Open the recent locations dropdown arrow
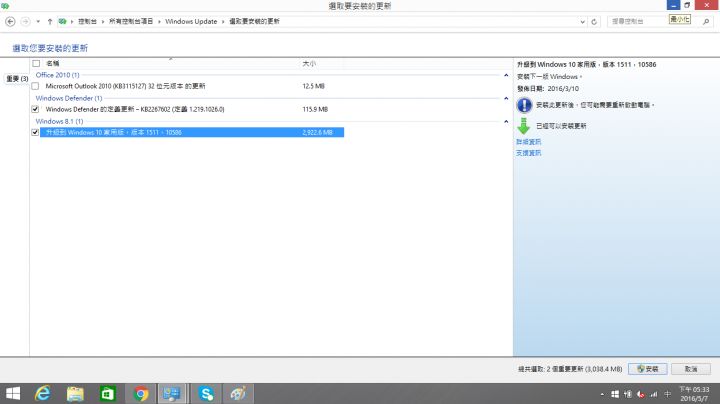Viewport: 720px width, 404px height. 38,22
